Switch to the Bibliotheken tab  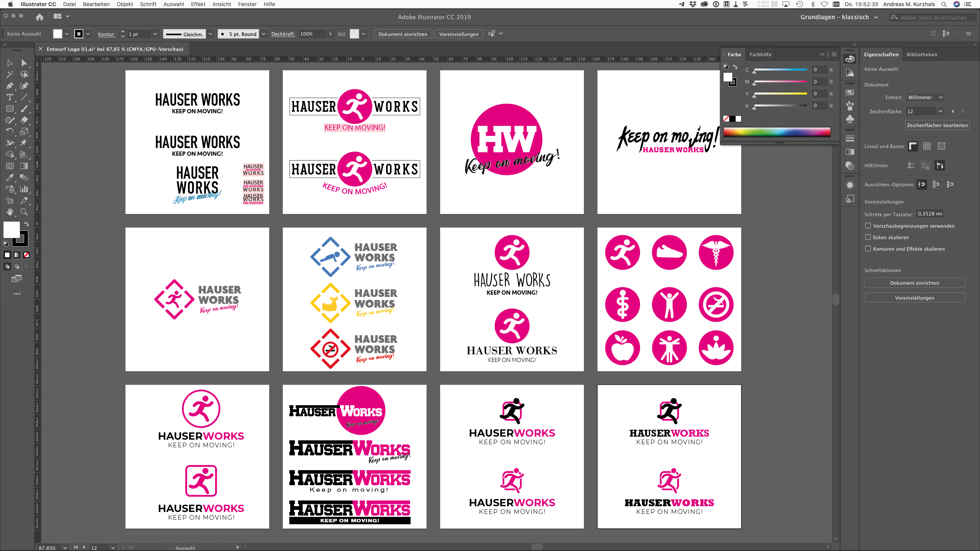click(x=922, y=54)
